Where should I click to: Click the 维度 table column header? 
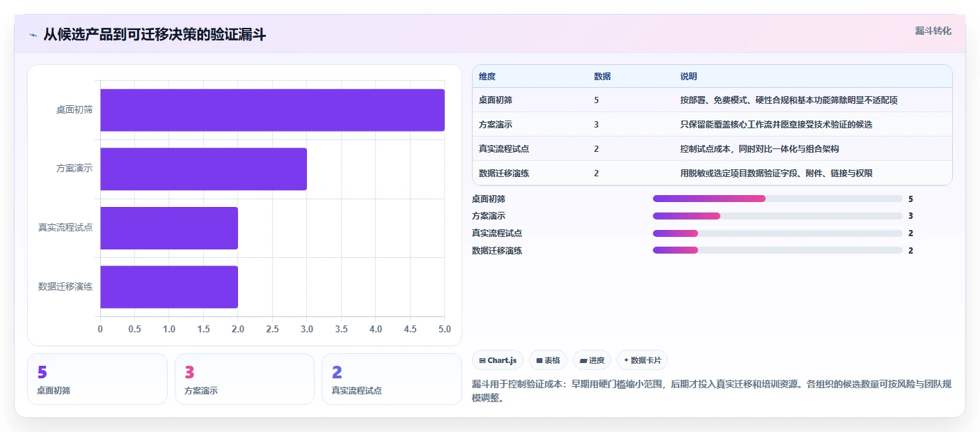(487, 76)
